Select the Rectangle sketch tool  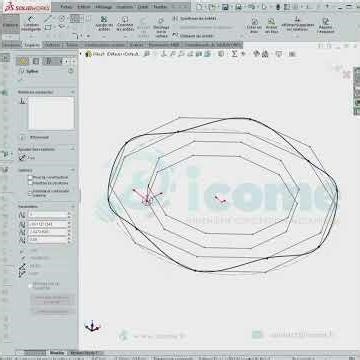pos(48,27)
